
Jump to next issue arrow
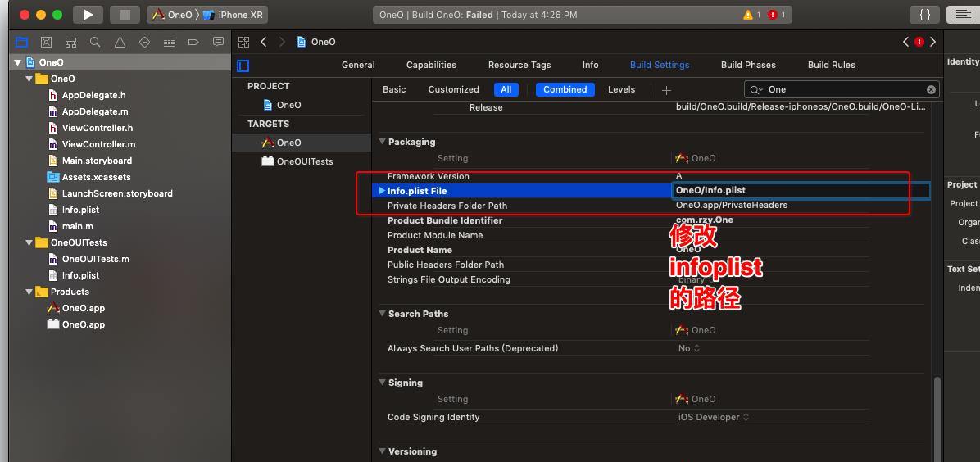933,42
